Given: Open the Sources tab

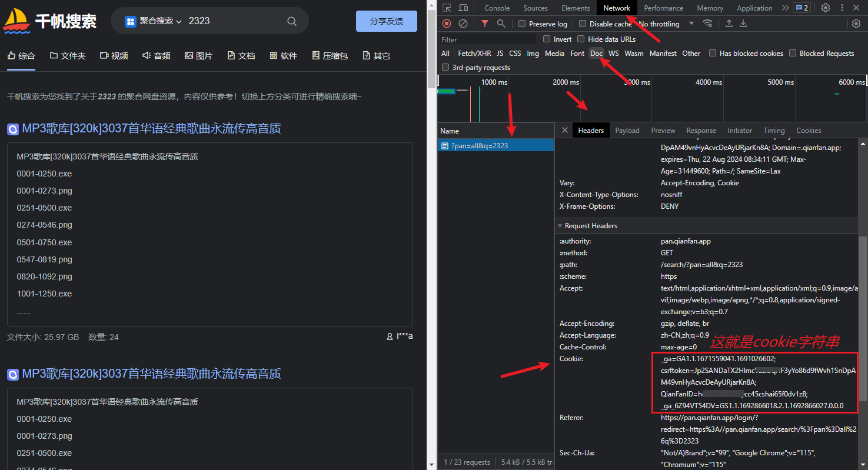Looking at the screenshot, I should coord(536,8).
